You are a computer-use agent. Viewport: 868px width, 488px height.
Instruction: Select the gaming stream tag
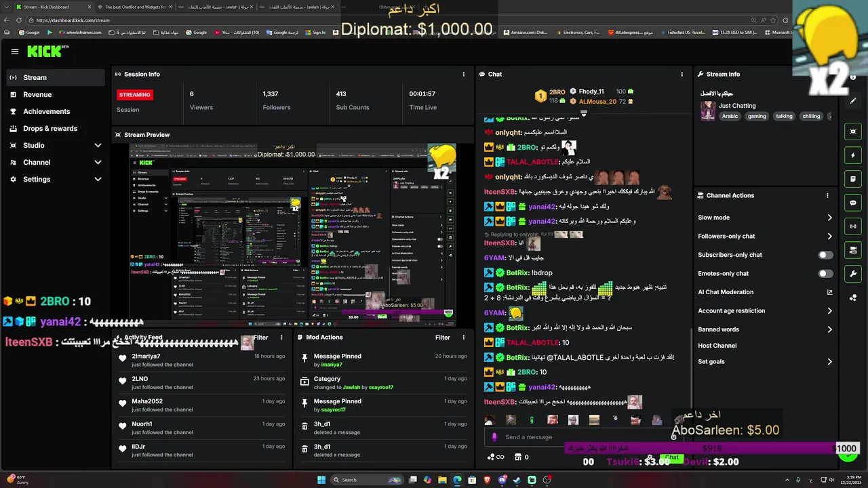[x=757, y=116]
